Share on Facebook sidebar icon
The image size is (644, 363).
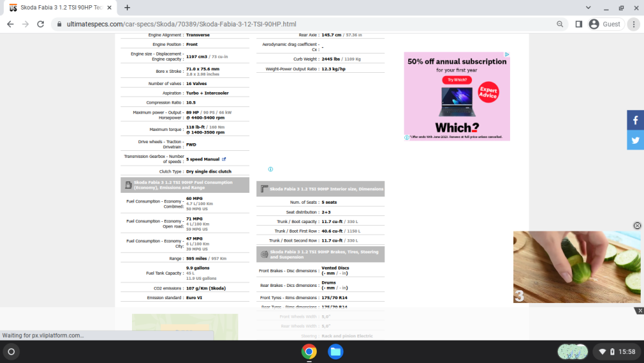(636, 120)
